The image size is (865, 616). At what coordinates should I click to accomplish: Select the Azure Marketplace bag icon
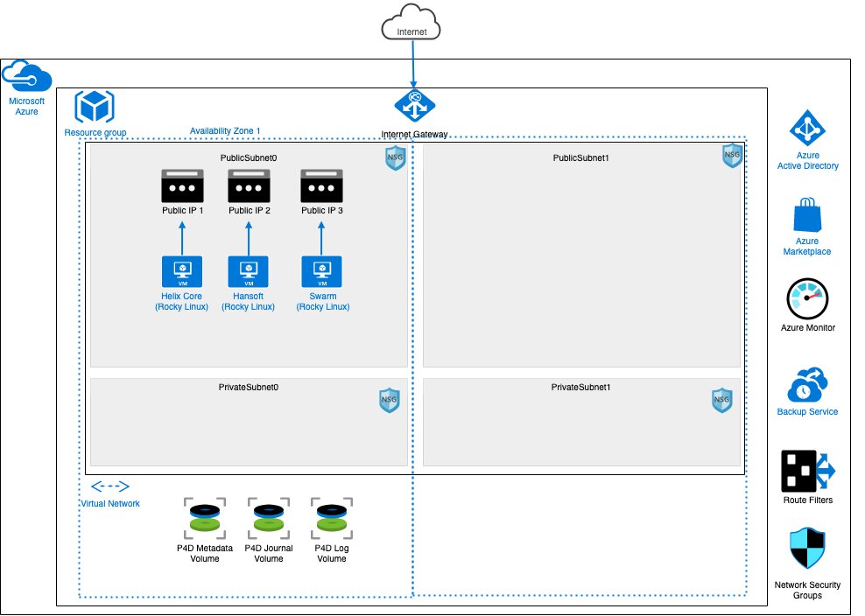click(x=807, y=215)
